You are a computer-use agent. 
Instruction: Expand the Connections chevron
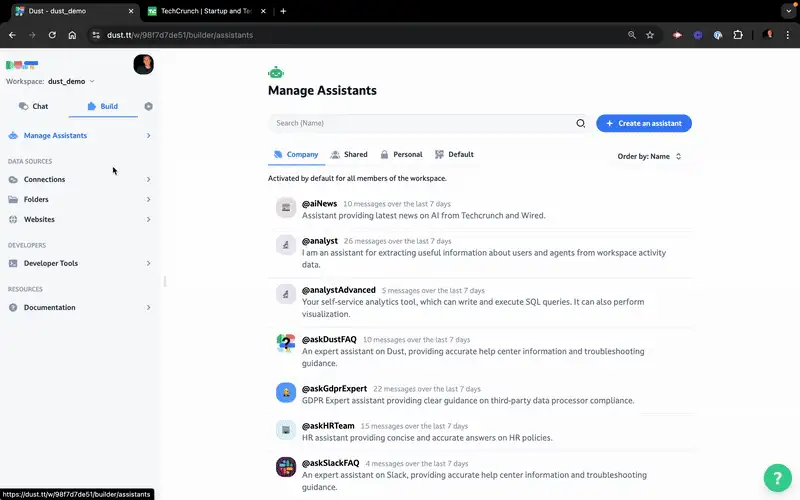click(148, 179)
